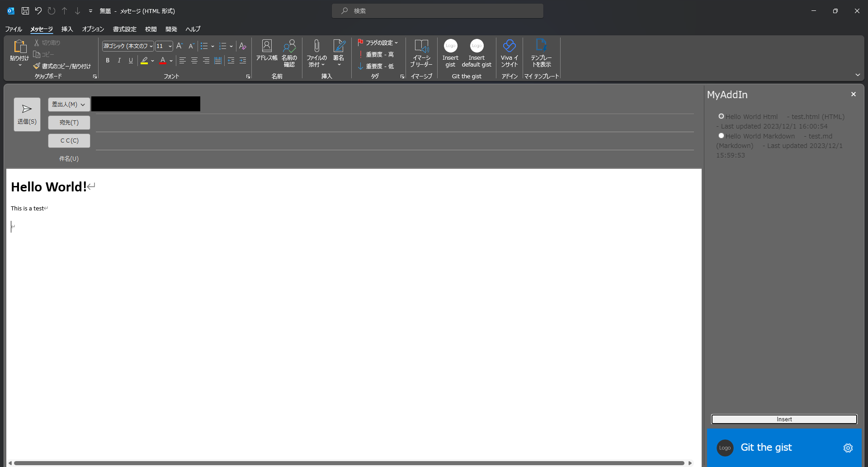This screenshot has width=868, height=467.
Task: Open the font color dropdown arrow
Action: pyautogui.click(x=171, y=61)
